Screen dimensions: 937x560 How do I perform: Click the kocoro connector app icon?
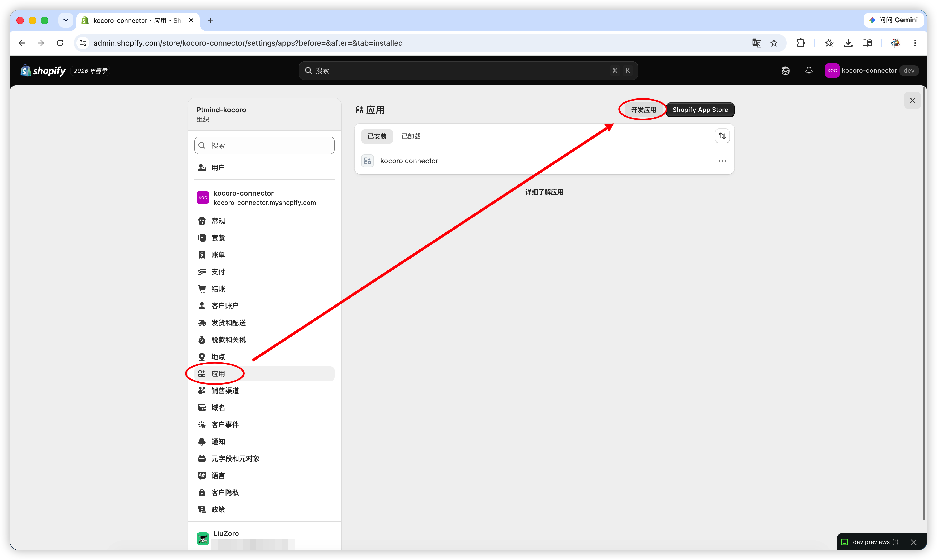[x=367, y=161]
